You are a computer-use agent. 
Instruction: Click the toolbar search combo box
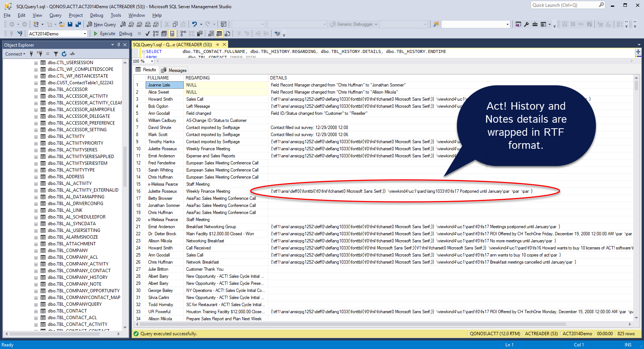click(x=476, y=24)
